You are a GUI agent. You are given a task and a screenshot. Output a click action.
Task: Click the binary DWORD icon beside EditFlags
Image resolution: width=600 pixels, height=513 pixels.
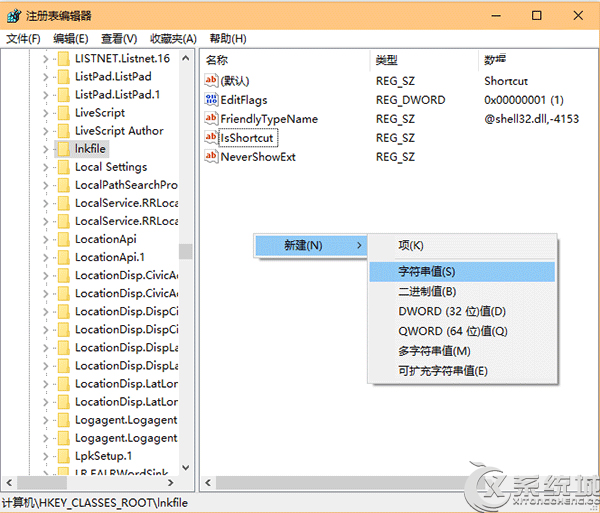pos(211,100)
